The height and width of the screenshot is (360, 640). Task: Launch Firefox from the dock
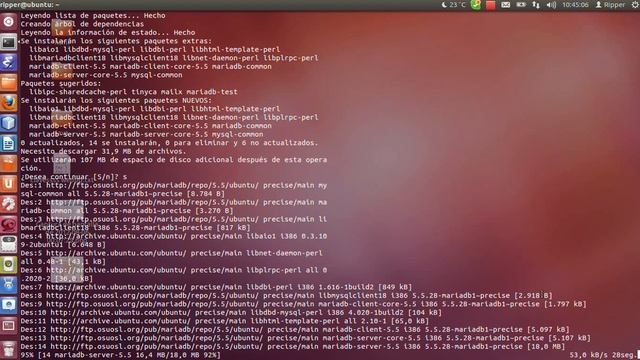pyautogui.click(x=9, y=102)
